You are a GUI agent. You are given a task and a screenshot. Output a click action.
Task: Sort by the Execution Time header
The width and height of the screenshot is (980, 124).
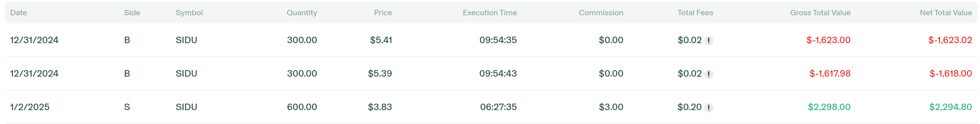tap(490, 13)
